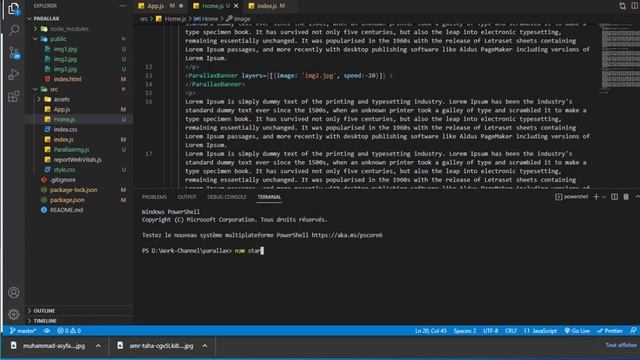
Task: Open style.css file
Action: pos(64,169)
